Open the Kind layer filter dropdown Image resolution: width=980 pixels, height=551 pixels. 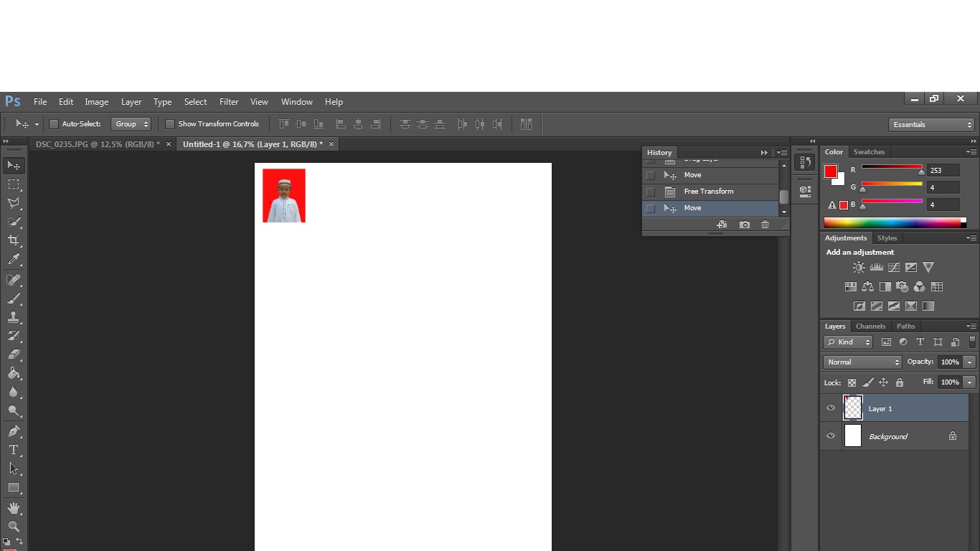tap(848, 342)
